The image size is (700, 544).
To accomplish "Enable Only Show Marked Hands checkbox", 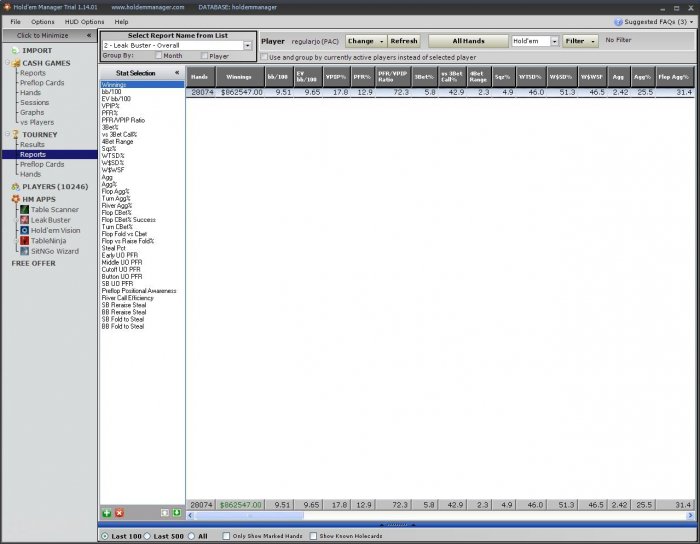I will pos(226,536).
